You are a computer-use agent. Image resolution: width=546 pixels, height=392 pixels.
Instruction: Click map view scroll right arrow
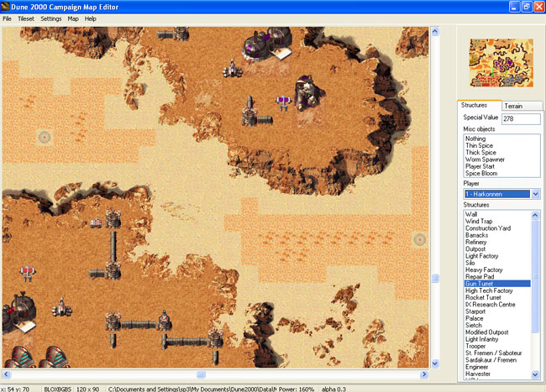pos(423,374)
